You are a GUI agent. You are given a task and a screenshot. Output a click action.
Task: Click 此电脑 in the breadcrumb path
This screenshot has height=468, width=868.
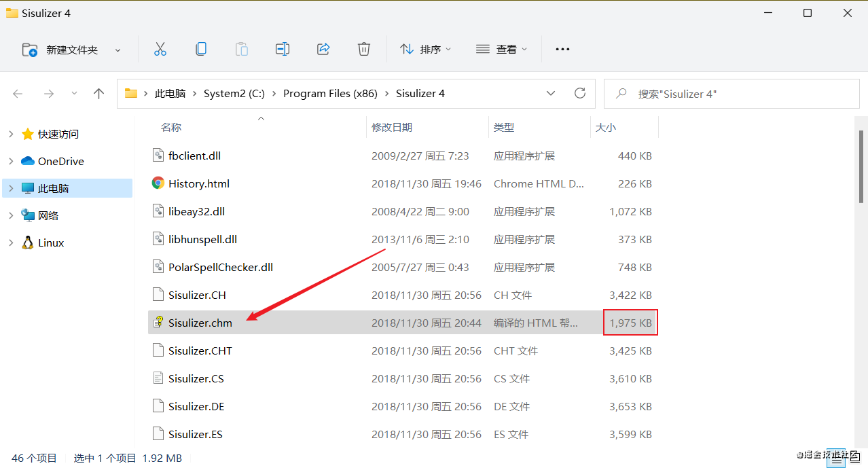(170, 94)
